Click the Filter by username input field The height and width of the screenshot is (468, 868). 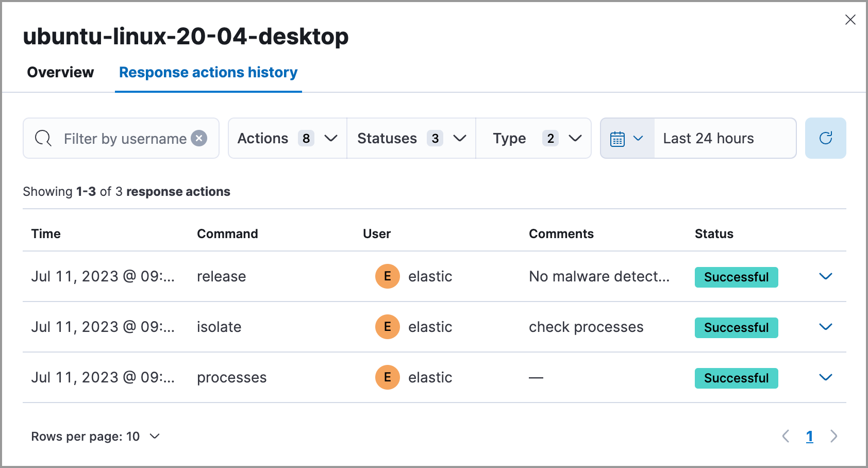124,138
